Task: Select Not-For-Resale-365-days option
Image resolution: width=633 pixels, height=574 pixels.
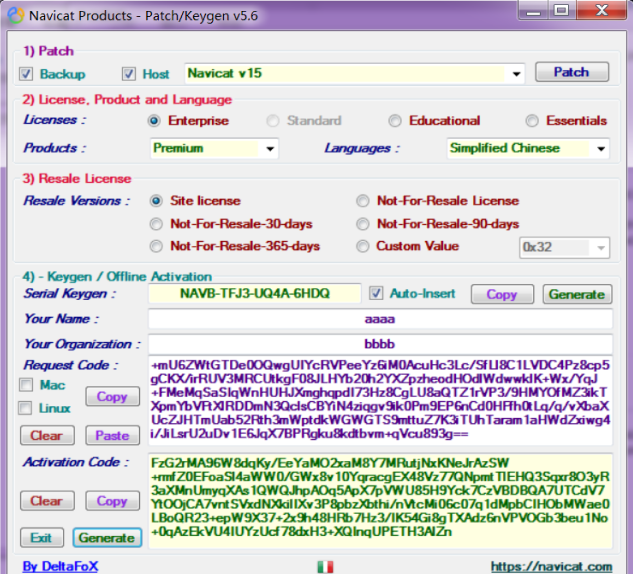Action: point(156,246)
